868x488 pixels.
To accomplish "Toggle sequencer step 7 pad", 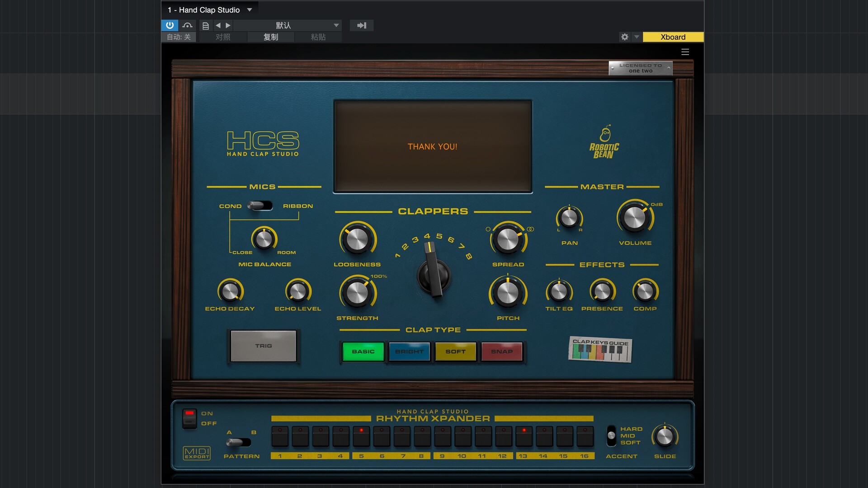I will click(x=402, y=436).
